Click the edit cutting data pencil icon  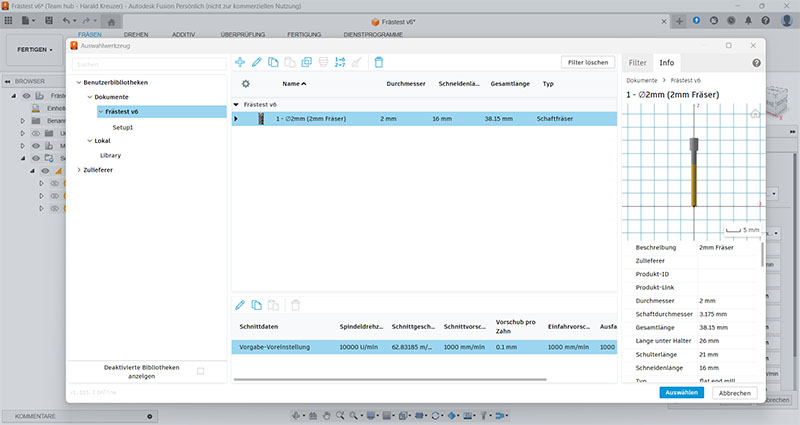pyautogui.click(x=240, y=305)
